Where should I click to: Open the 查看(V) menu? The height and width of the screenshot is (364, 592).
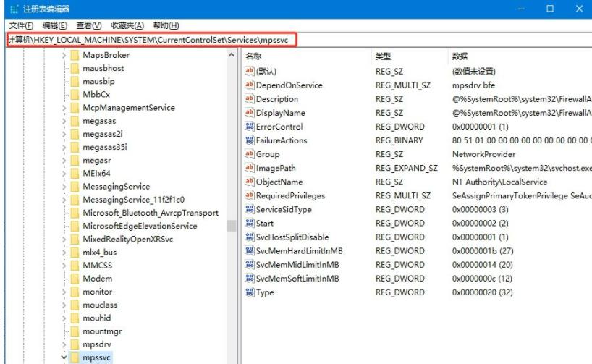[x=89, y=25]
